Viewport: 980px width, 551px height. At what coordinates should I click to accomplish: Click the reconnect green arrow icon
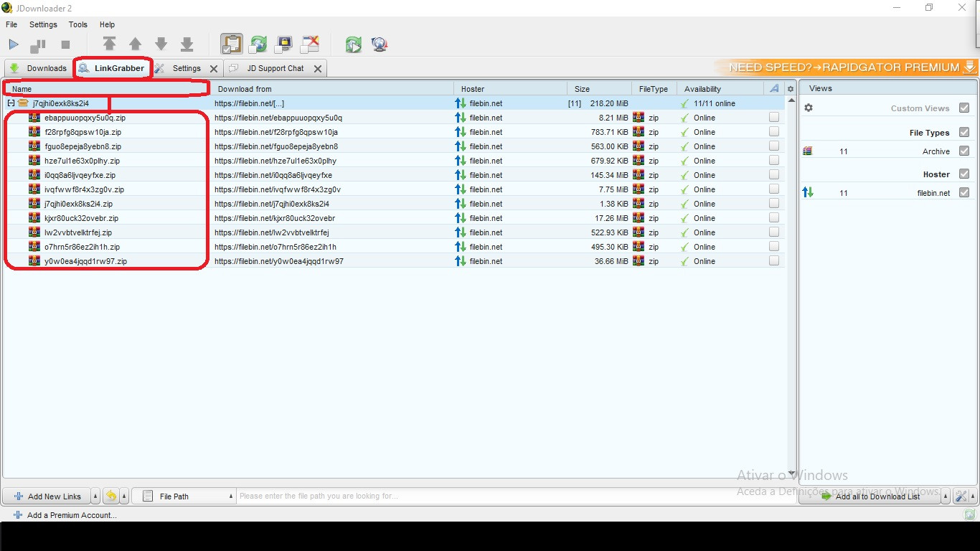353,44
